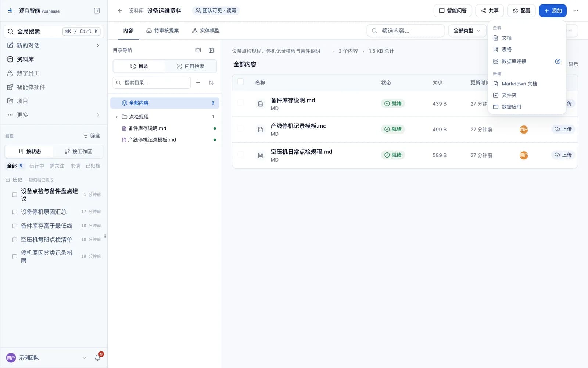Click help icon beside 数据库连接
Image resolution: width=588 pixels, height=368 pixels.
(x=557, y=61)
